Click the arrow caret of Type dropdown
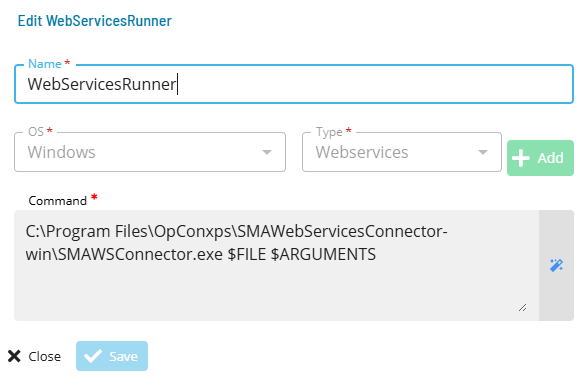583x376 pixels. (x=483, y=152)
